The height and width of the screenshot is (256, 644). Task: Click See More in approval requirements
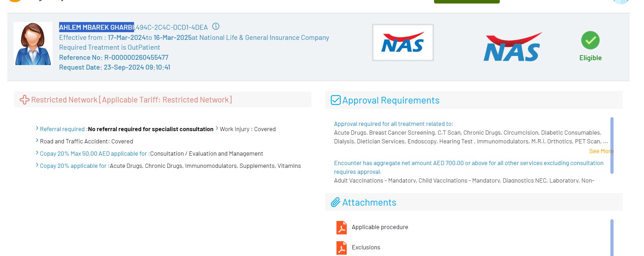pos(601,151)
